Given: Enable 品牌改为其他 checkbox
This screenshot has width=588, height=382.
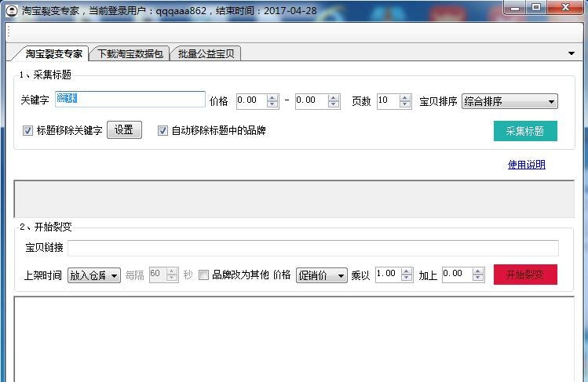Looking at the screenshot, I should [203, 275].
